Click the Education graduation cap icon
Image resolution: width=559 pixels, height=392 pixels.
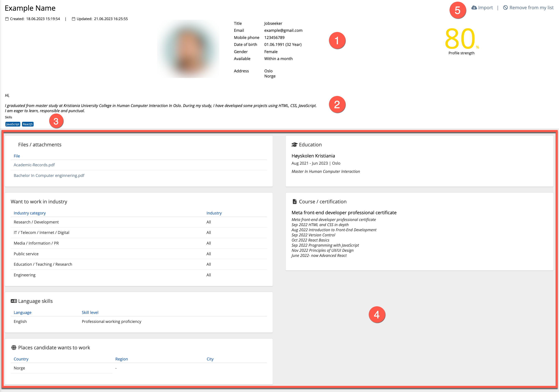tap(294, 145)
